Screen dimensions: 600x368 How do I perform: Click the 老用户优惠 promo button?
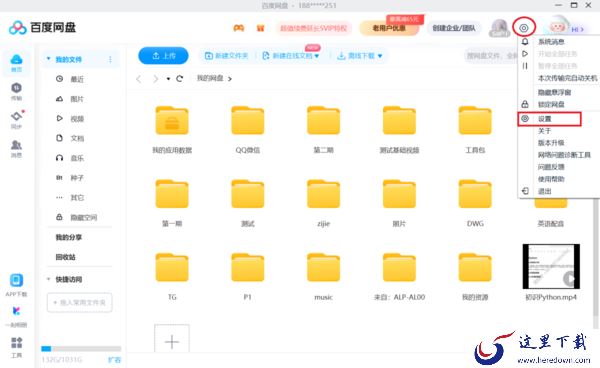point(389,28)
